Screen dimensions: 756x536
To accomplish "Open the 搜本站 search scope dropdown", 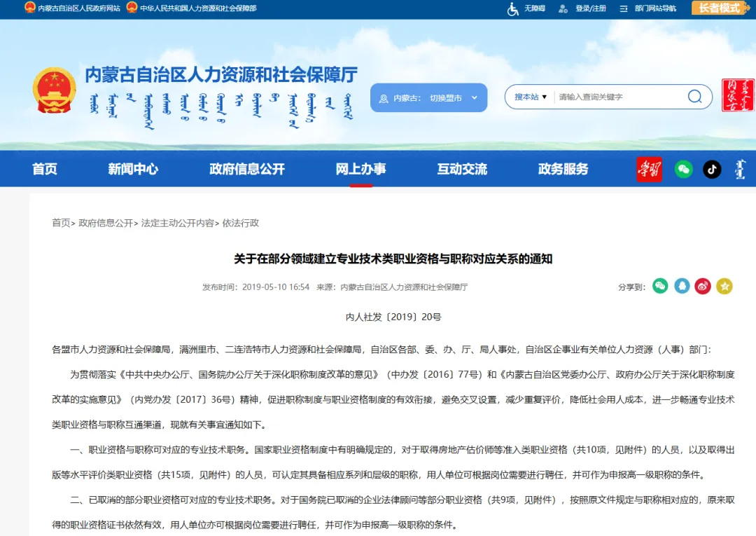I will [x=528, y=97].
